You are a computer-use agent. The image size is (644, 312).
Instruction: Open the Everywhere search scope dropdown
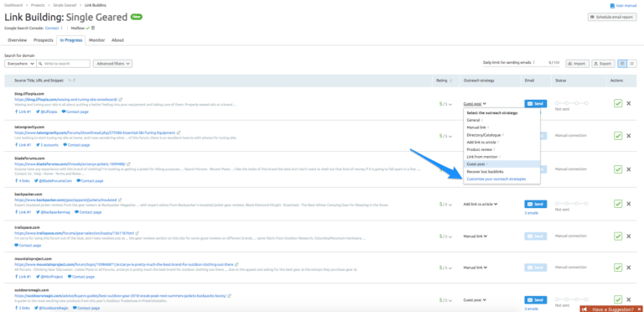20,64
